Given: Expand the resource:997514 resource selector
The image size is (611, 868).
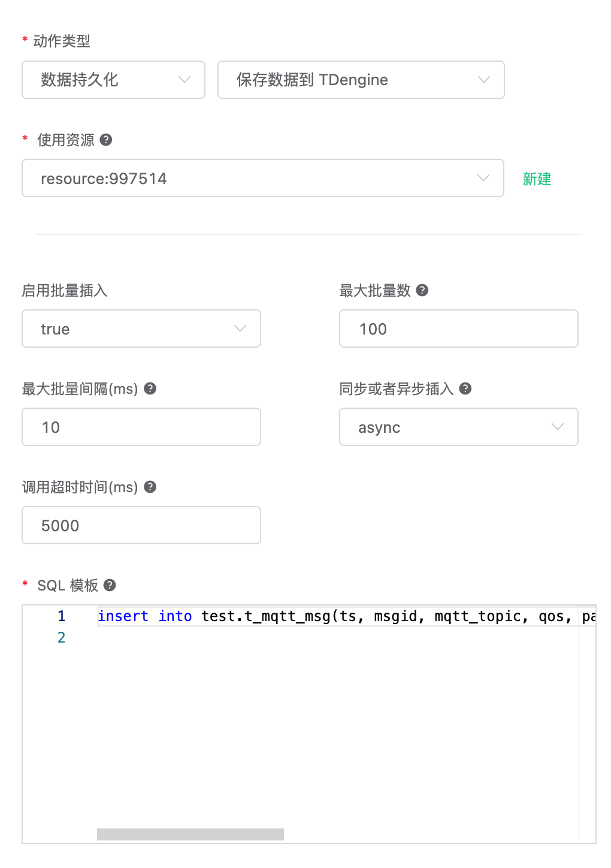Looking at the screenshot, I should coord(262,178).
